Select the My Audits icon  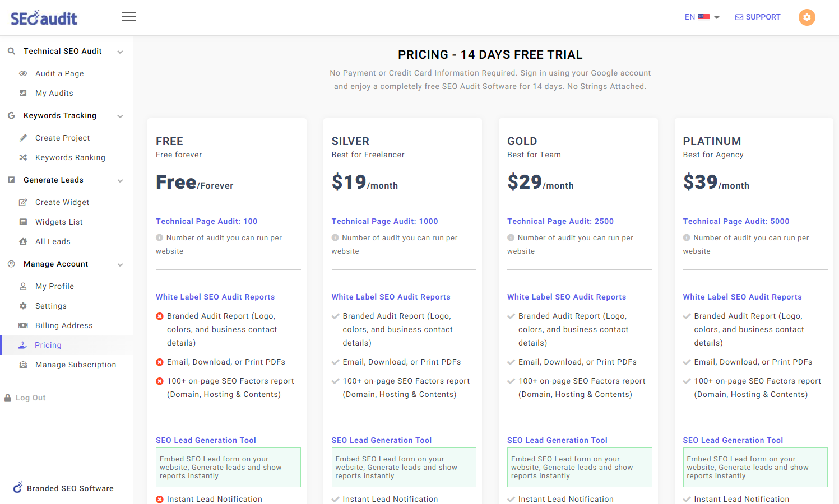[22, 93]
